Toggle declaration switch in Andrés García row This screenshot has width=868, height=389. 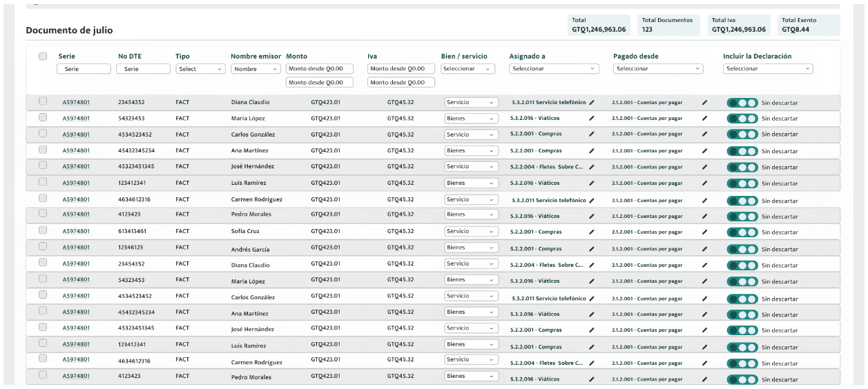[742, 249]
